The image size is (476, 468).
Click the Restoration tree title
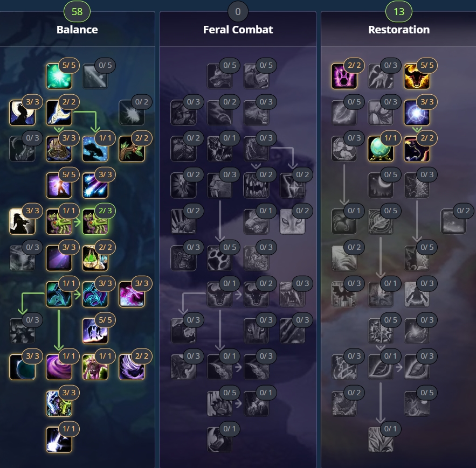pyautogui.click(x=399, y=30)
